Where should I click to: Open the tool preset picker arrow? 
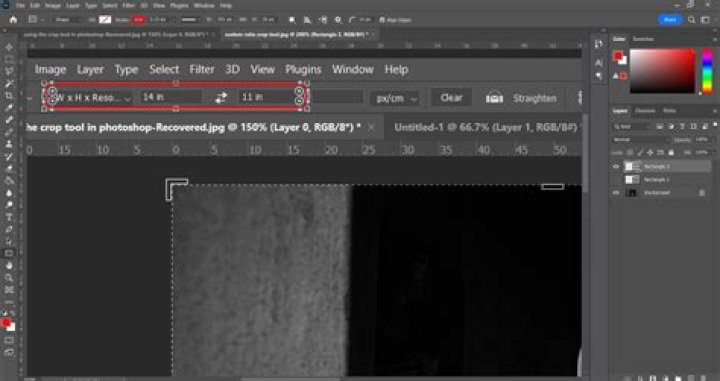click(x=42, y=20)
